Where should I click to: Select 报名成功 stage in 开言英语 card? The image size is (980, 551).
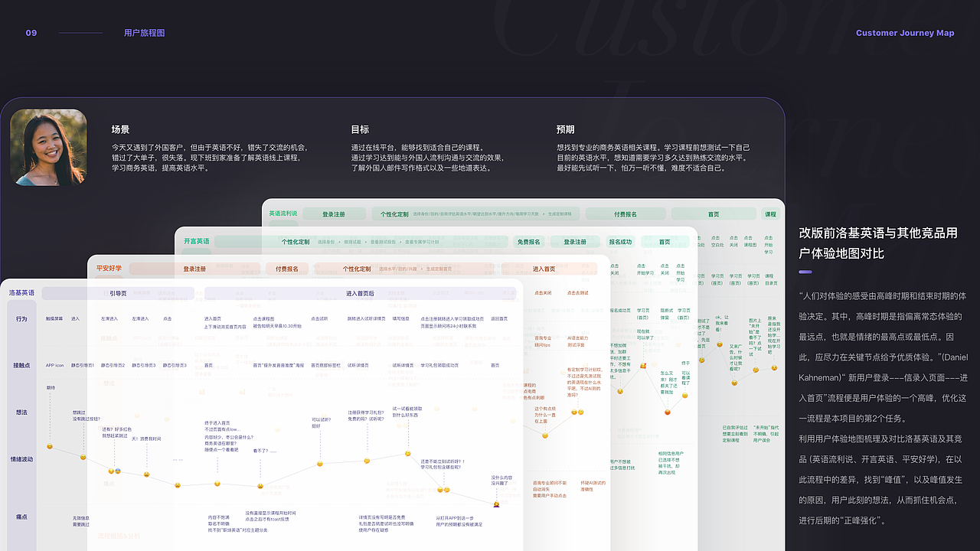point(620,242)
